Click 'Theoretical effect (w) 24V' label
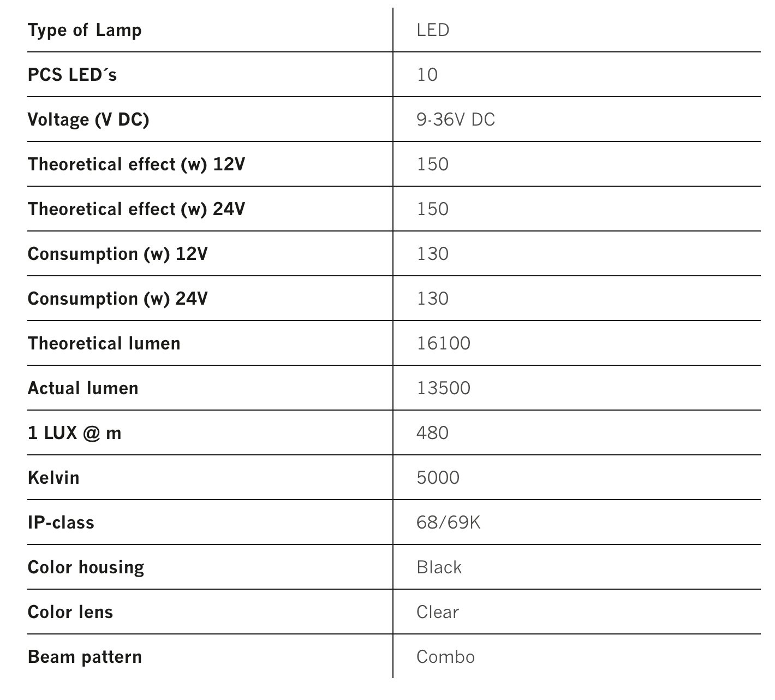Image resolution: width=775 pixels, height=700 pixels. point(136,209)
